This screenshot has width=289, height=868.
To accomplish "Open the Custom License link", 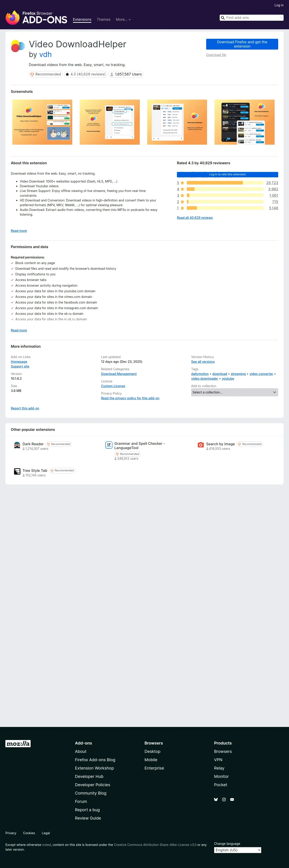I will [113, 386].
